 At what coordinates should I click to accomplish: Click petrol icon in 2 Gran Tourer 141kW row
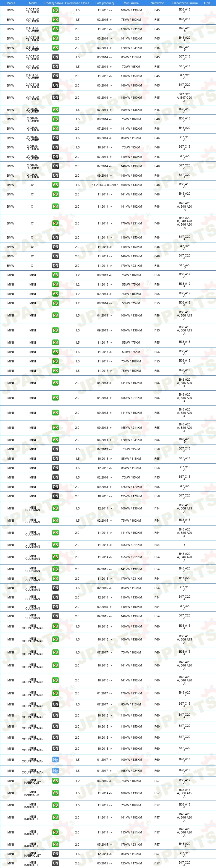pyautogui.click(x=56, y=129)
